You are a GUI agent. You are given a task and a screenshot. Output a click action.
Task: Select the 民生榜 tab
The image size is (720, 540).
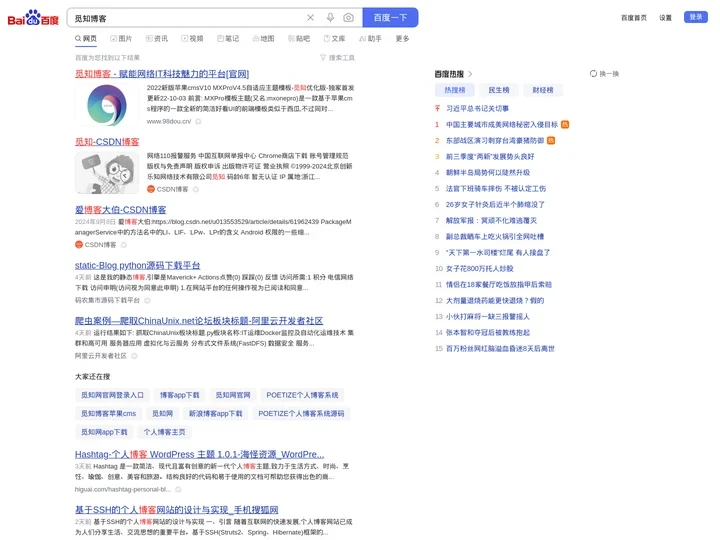[499, 90]
